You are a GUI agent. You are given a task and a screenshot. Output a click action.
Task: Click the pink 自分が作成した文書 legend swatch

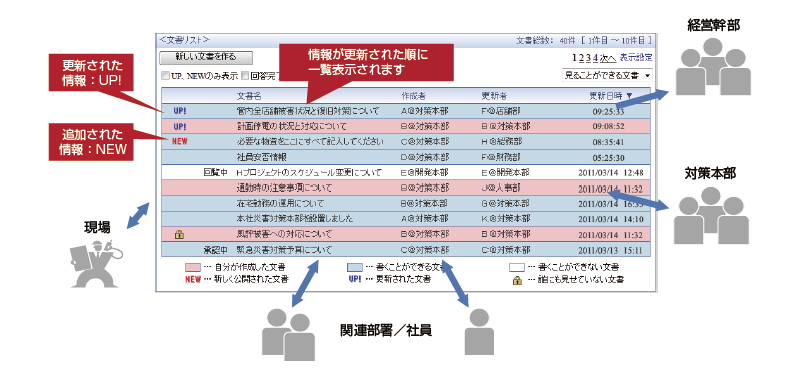(x=192, y=267)
